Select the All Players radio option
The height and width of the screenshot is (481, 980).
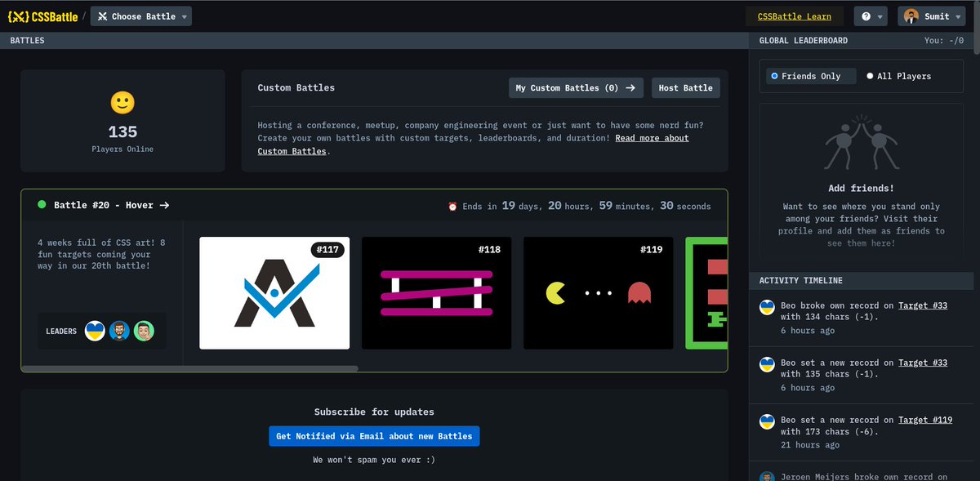tap(898, 76)
